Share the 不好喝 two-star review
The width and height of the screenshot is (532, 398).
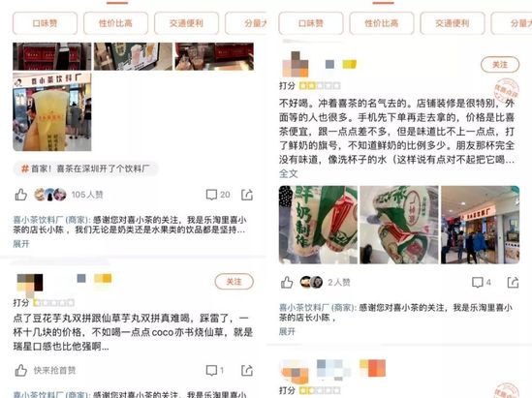[x=513, y=282]
